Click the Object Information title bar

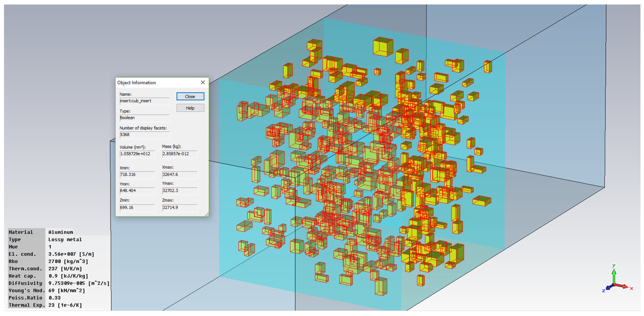click(x=155, y=83)
